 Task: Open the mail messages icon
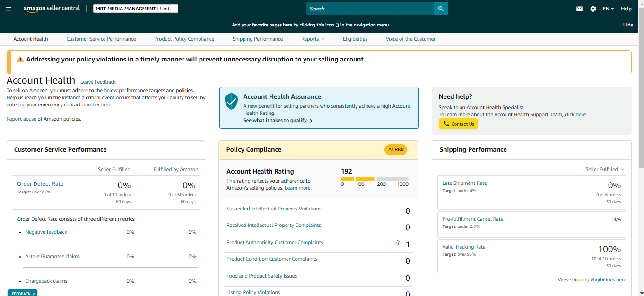(x=579, y=9)
